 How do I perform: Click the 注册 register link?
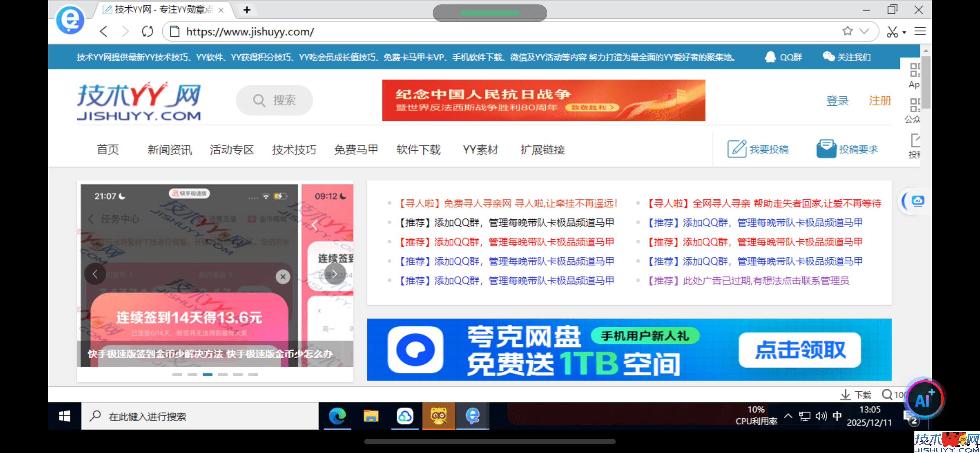[880, 101]
